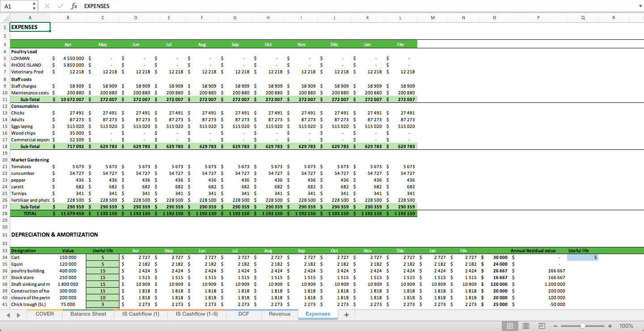Select the Poultry Load heading cell
Image resolution: width=644 pixels, height=331 pixels.
(x=30, y=51)
